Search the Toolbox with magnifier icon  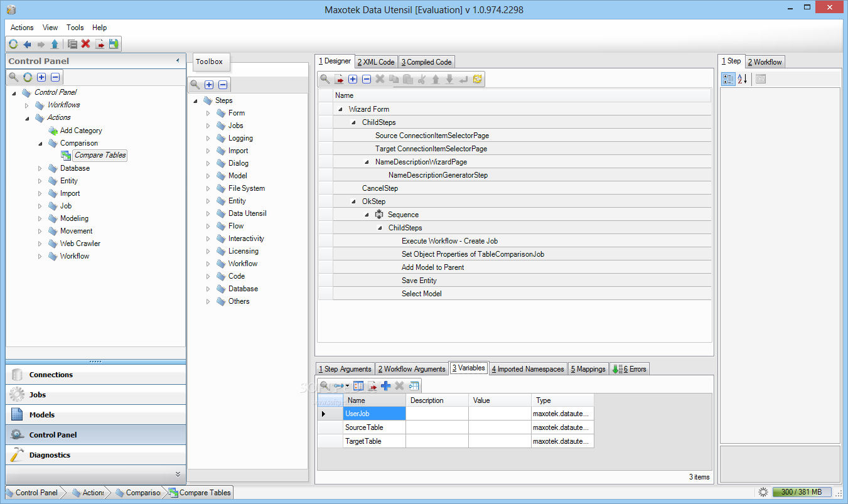click(x=195, y=85)
